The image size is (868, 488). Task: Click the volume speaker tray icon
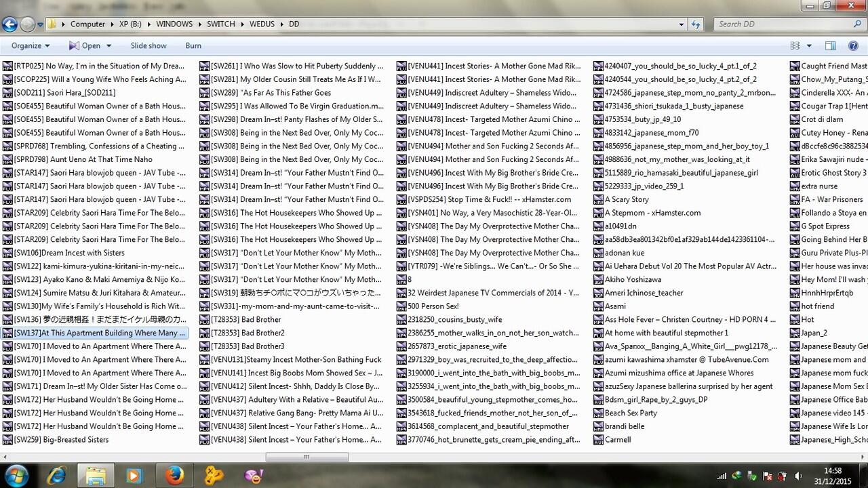pos(799,476)
